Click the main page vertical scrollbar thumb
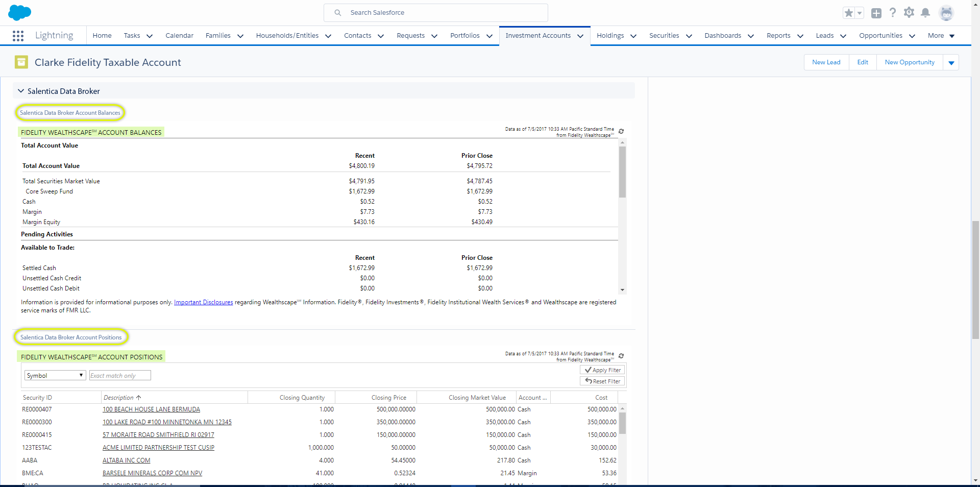This screenshot has width=980, height=487. tap(975, 280)
